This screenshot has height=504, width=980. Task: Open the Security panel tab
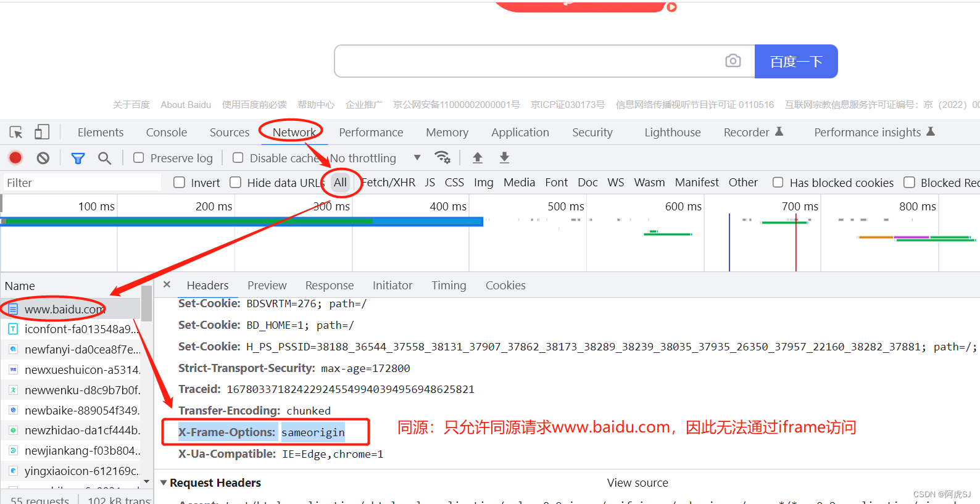[592, 133]
